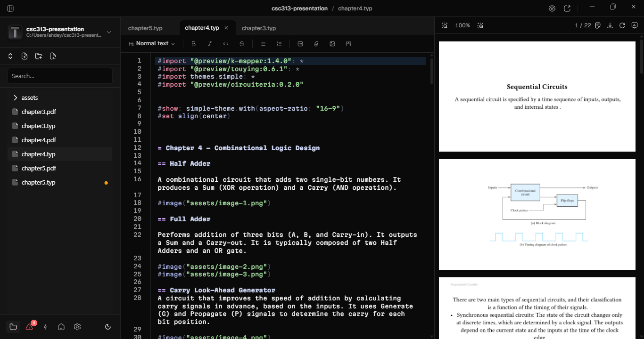644x339 pixels.
Task: Insert an image from toolbar
Action: [332, 44]
